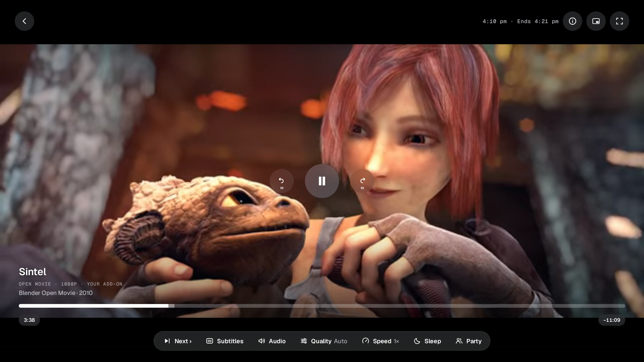
Task: Open the Subtitles menu
Action: click(x=225, y=341)
